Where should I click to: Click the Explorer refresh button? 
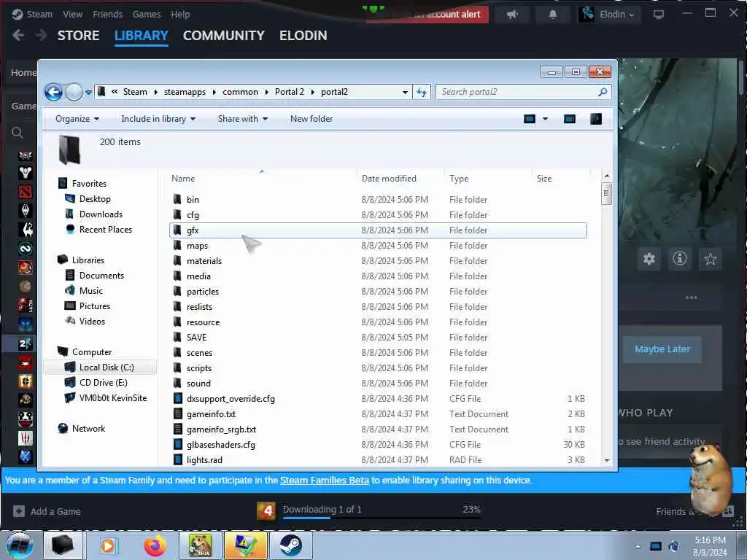[422, 93]
